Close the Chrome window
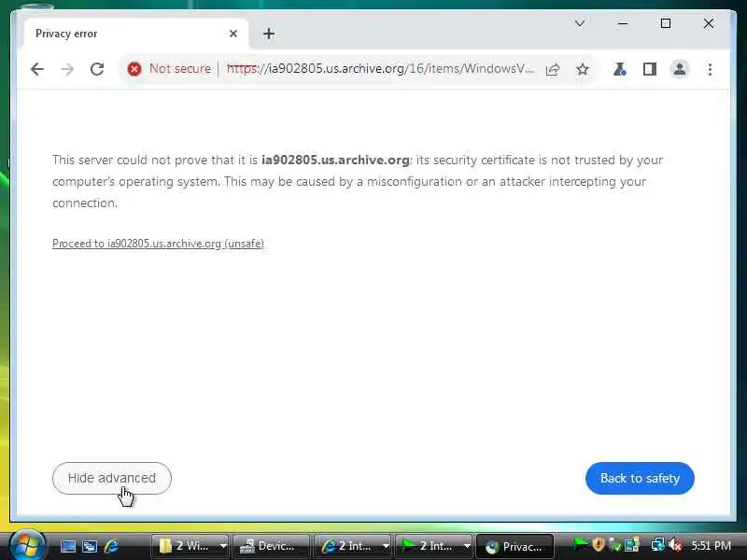747x560 pixels. pos(709,23)
